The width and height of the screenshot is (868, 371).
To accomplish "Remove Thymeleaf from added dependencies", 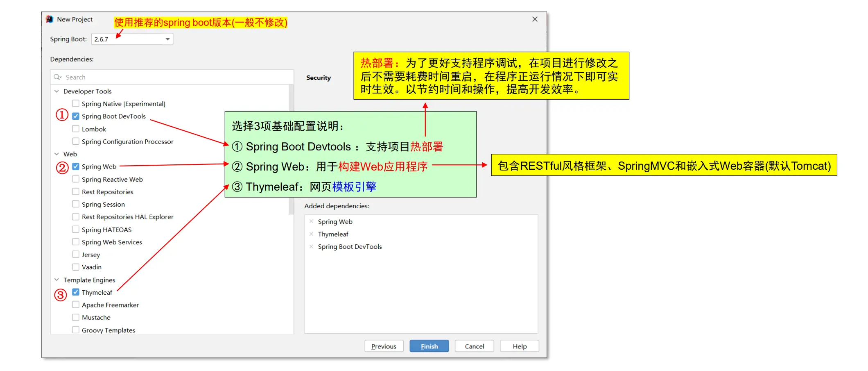I will click(311, 234).
